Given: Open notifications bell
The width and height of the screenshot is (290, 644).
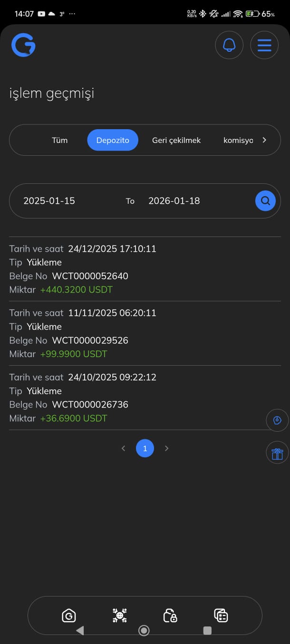Looking at the screenshot, I should [229, 45].
